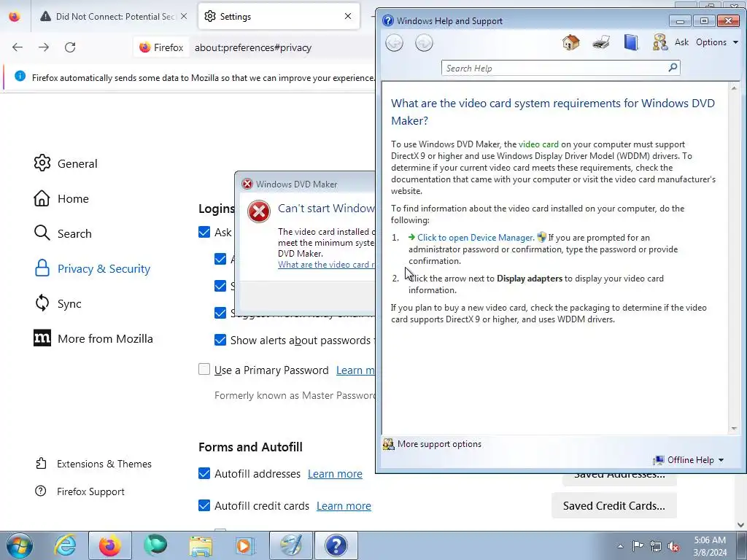Click the taskbar clock showing 5:06 AM
747x560 pixels.
(x=710, y=546)
